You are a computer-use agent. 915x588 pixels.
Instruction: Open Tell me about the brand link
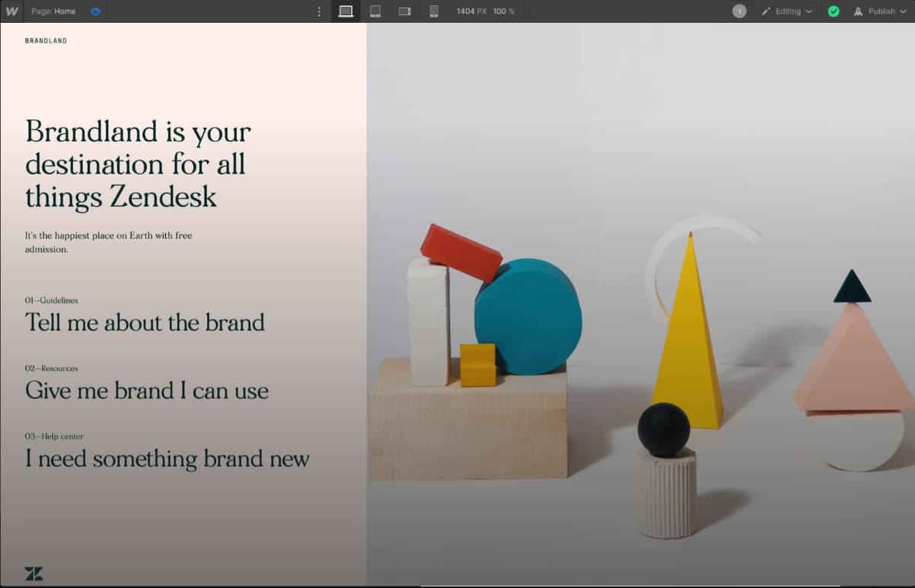[145, 323]
